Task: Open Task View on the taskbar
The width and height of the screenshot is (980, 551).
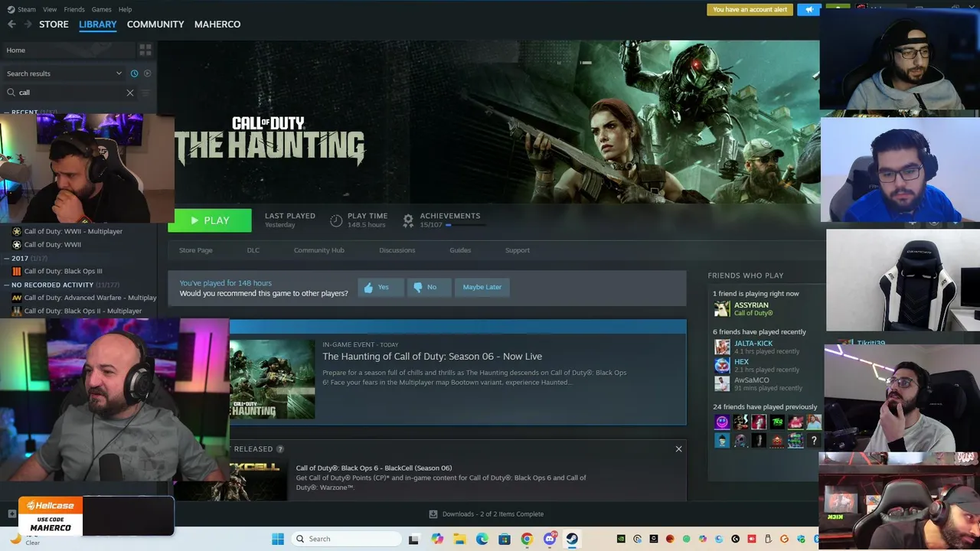Action: pos(414,539)
